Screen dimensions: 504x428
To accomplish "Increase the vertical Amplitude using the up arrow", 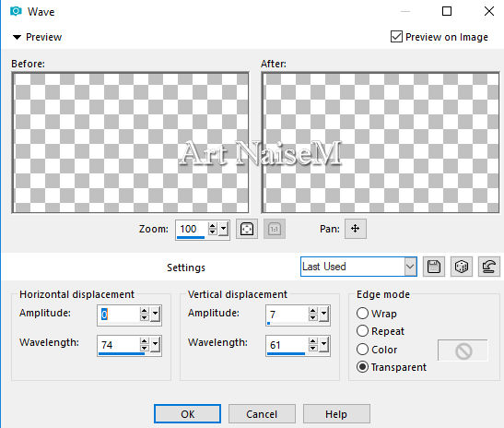I will [x=312, y=311].
